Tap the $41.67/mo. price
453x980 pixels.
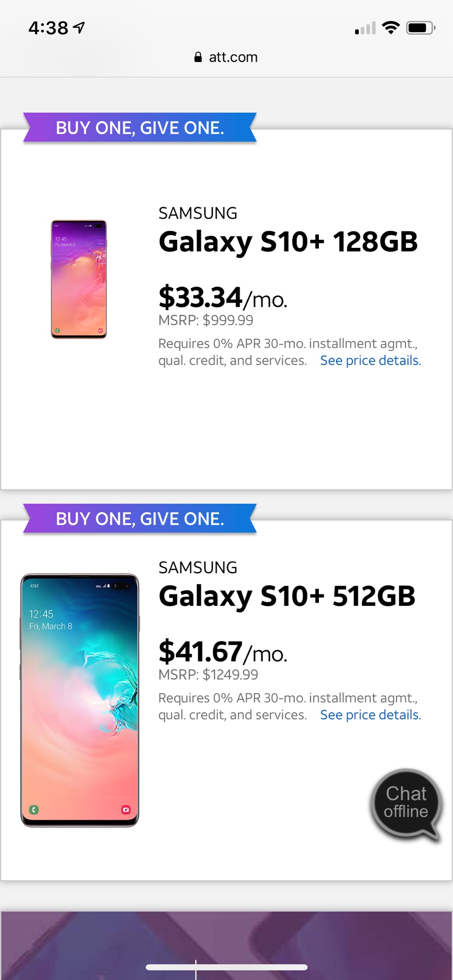pos(223,652)
